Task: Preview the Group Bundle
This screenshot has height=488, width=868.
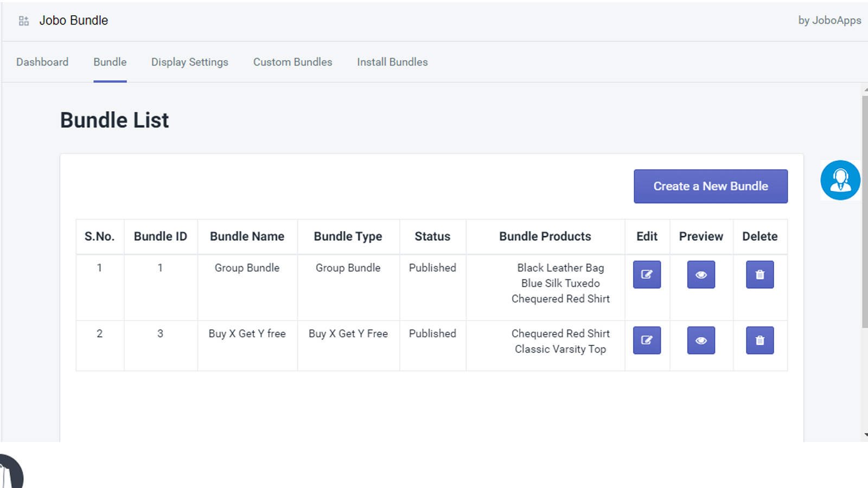Action: tap(701, 274)
